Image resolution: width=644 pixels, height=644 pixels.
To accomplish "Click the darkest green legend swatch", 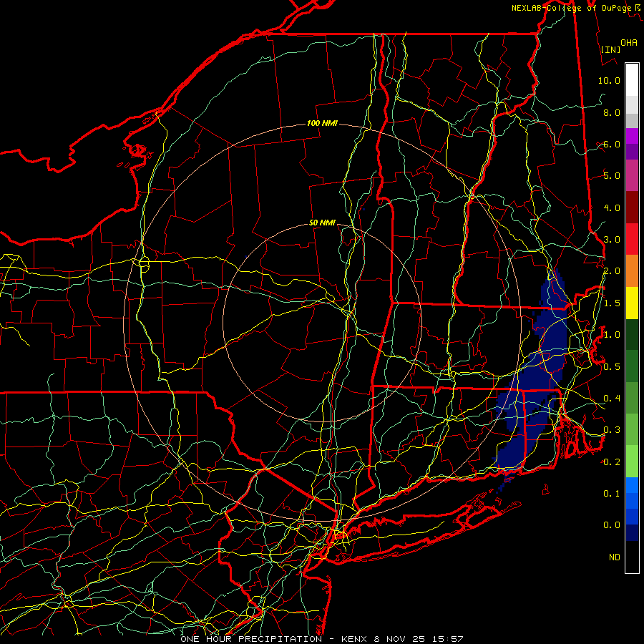I will point(632,334).
